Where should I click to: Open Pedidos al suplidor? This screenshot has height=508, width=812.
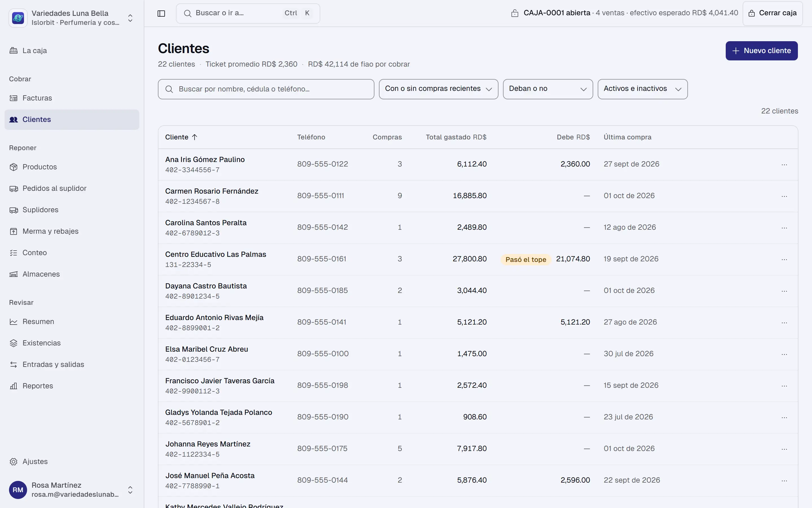click(x=72, y=189)
